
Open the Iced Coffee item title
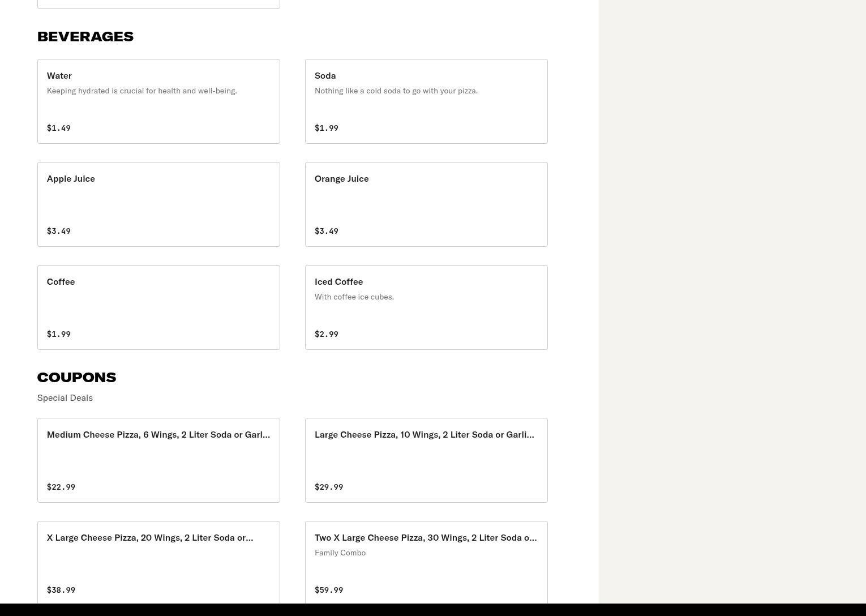(x=338, y=281)
